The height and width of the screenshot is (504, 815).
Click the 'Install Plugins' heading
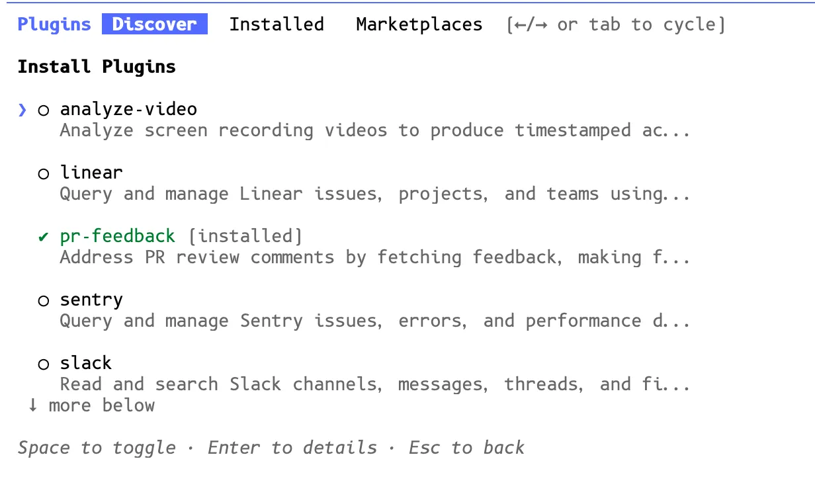tap(97, 66)
